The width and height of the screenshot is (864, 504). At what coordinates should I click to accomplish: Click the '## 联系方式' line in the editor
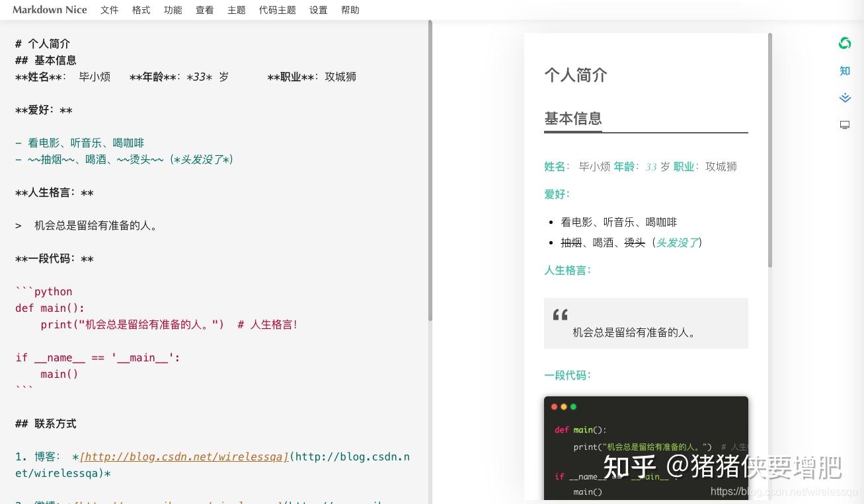[46, 423]
